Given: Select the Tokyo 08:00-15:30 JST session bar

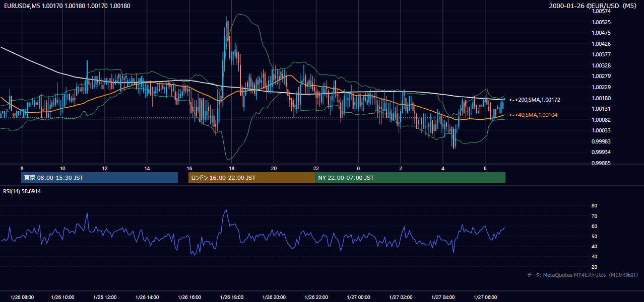Looking at the screenshot, I should tap(99, 178).
